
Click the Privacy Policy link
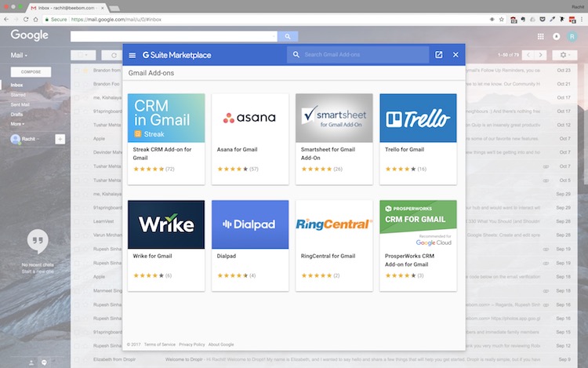click(x=191, y=344)
